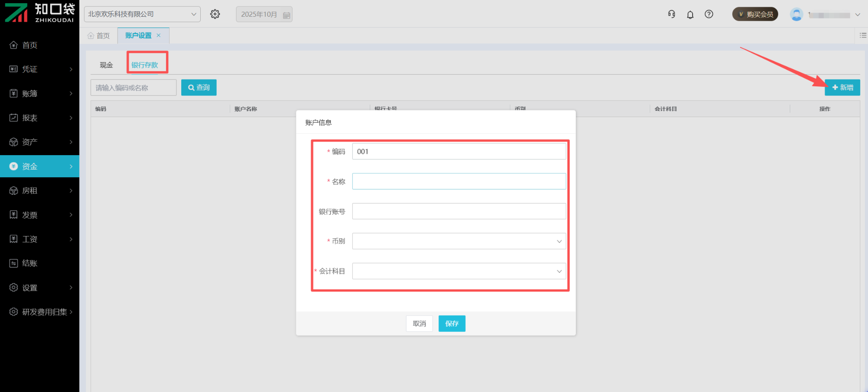Click the help question mark icon
Image resolution: width=868 pixels, height=392 pixels.
[x=709, y=14]
